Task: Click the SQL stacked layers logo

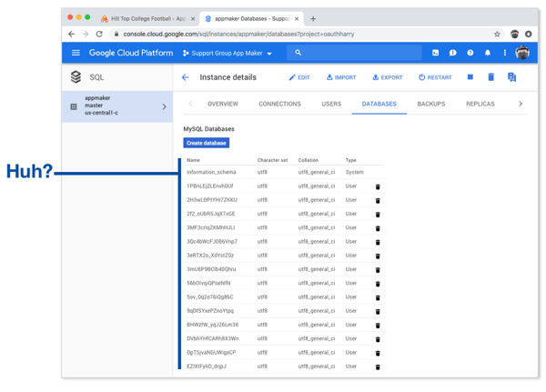Action: point(76,77)
